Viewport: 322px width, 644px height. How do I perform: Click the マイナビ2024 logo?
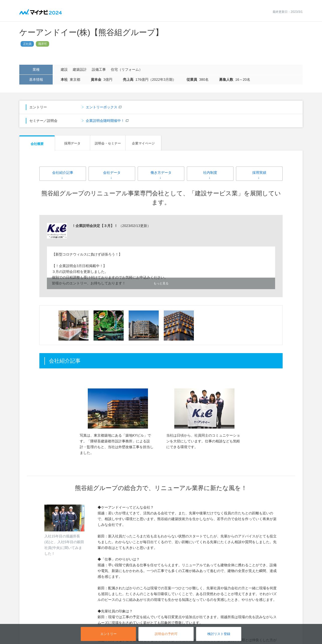tap(41, 12)
